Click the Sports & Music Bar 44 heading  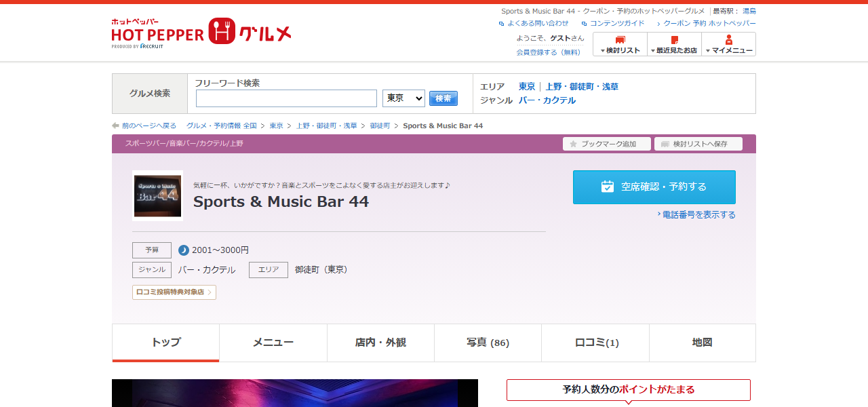(x=281, y=201)
